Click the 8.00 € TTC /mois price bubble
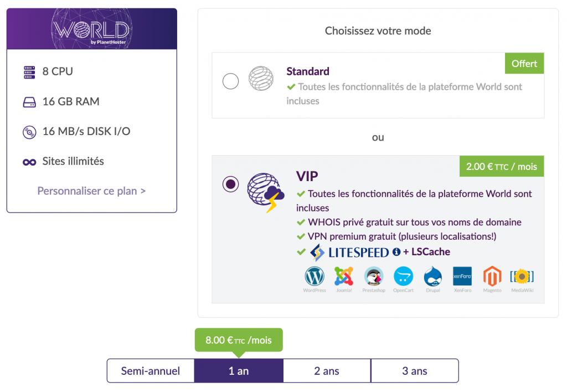Viewport: 567px width, 392px height. point(239,340)
